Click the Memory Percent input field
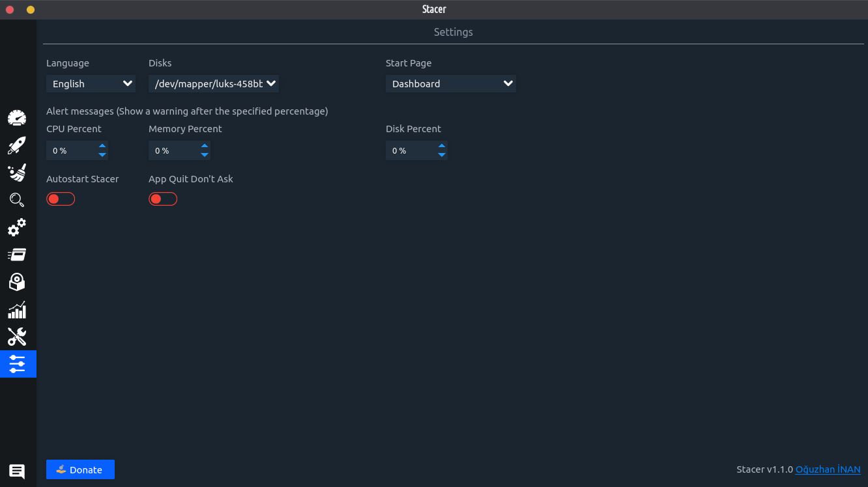 [x=173, y=150]
